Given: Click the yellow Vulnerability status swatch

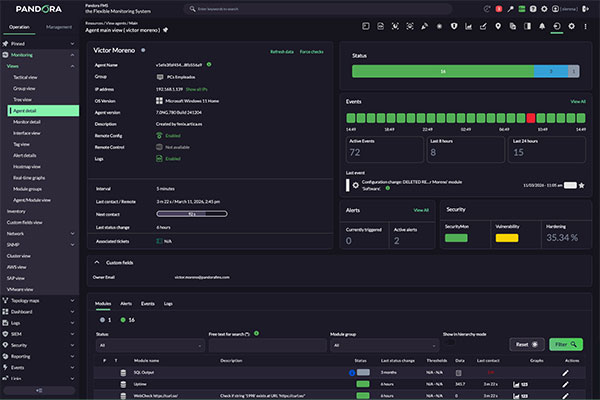Looking at the screenshot, I should (507, 238).
